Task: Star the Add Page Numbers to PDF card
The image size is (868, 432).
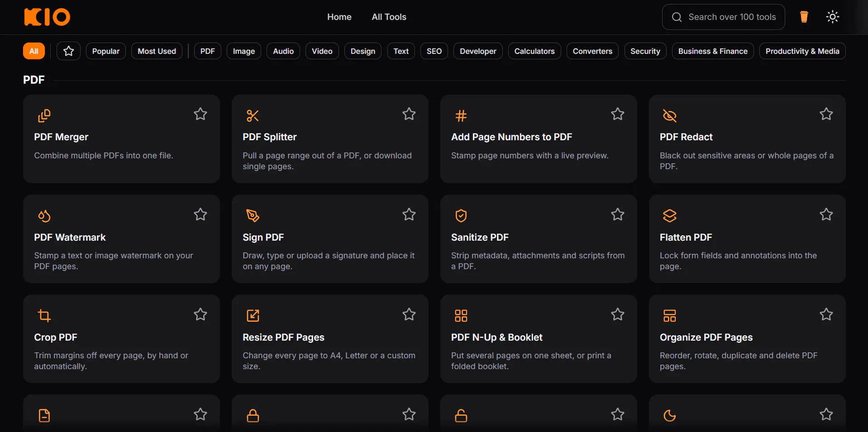Action: coord(618,114)
